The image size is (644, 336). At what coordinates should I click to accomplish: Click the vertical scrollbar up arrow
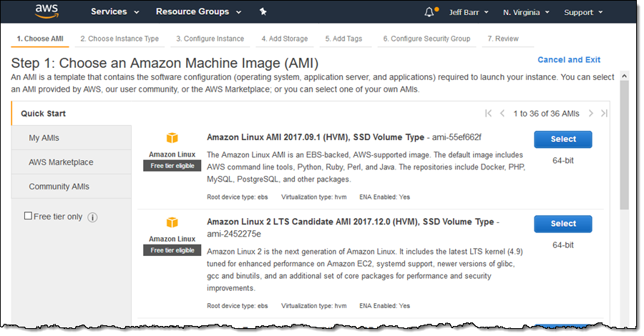pos(624,76)
